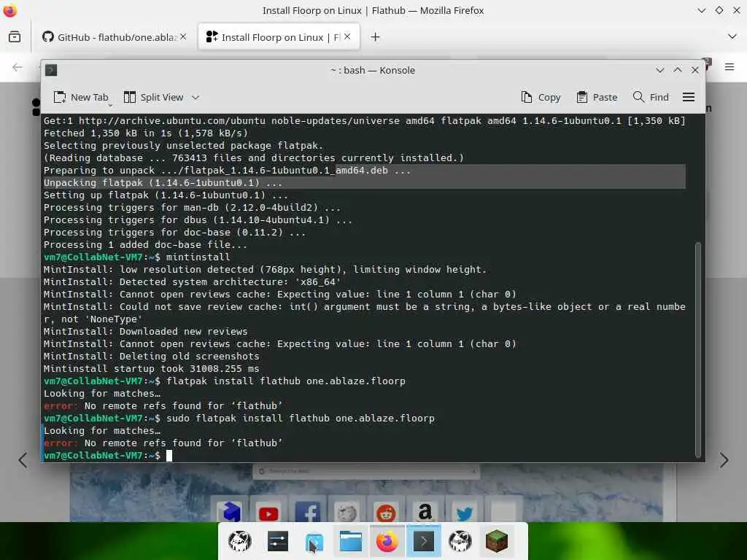
Task: Click Copy in Konsole toolbar
Action: tap(541, 97)
